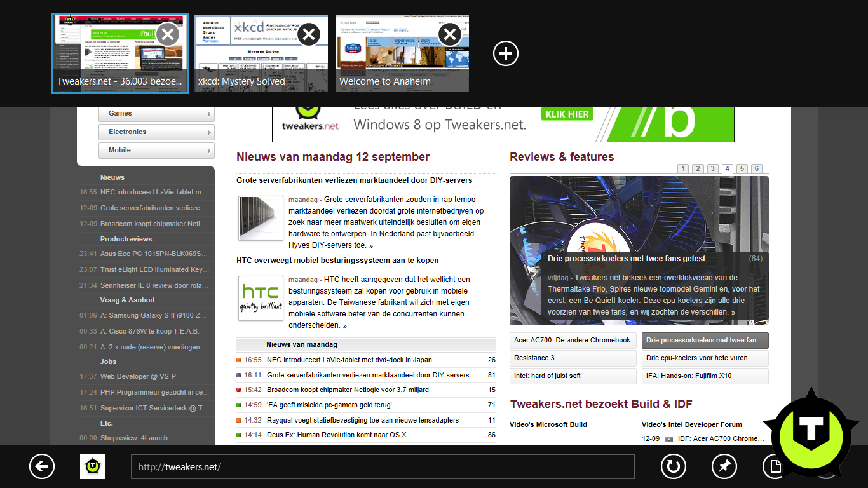868x488 pixels.
Task: Expand the Games menu arrow
Action: pos(210,114)
